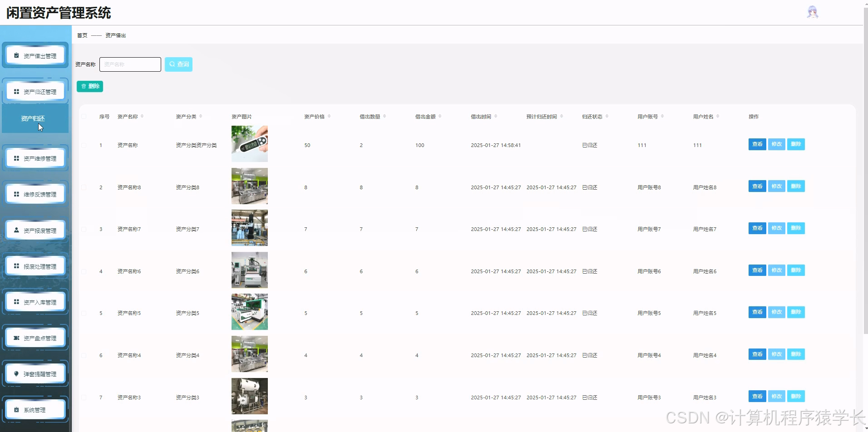Expand the 资产入库管理 sidebar menu
The image size is (868, 432).
pos(35,302)
